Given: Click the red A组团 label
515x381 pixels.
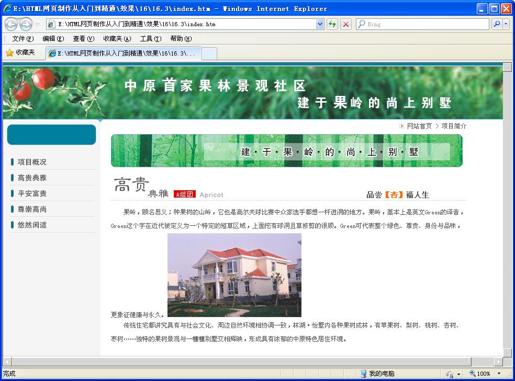Looking at the screenshot, I should (185, 194).
